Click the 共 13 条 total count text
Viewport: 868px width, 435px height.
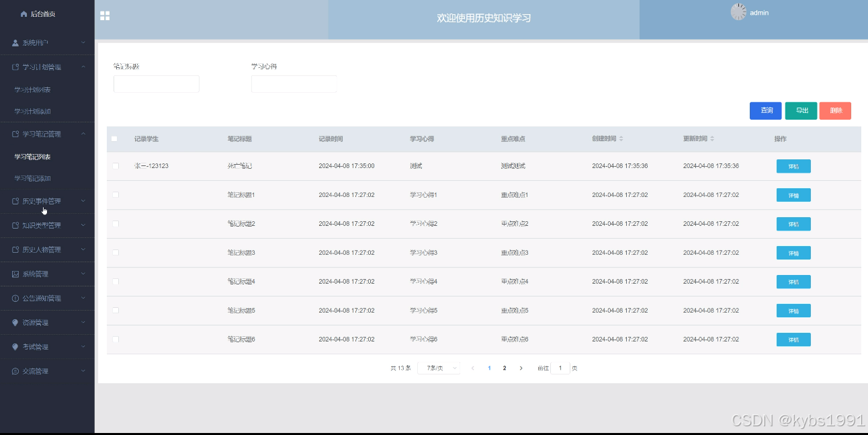pos(400,368)
